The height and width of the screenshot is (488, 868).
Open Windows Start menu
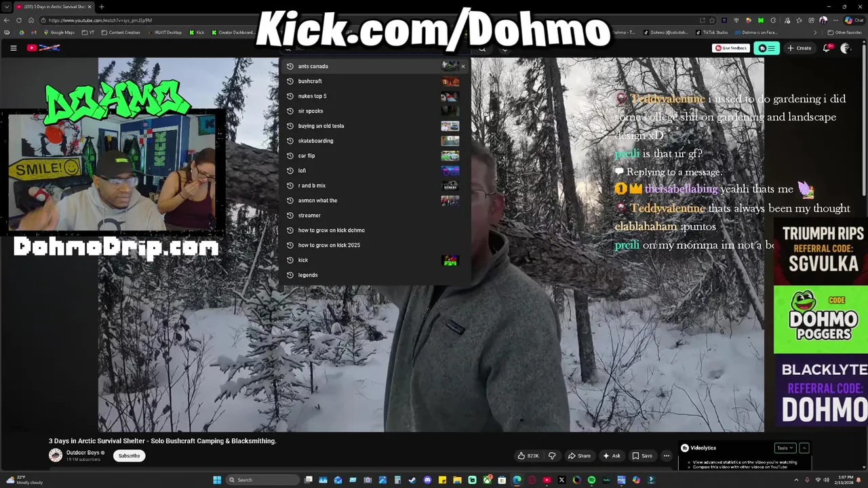(217, 480)
